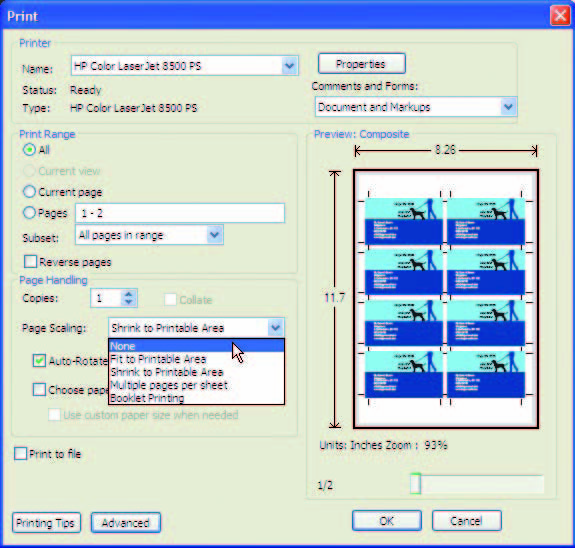Choose None in Page Scaling list

[x=196, y=346]
